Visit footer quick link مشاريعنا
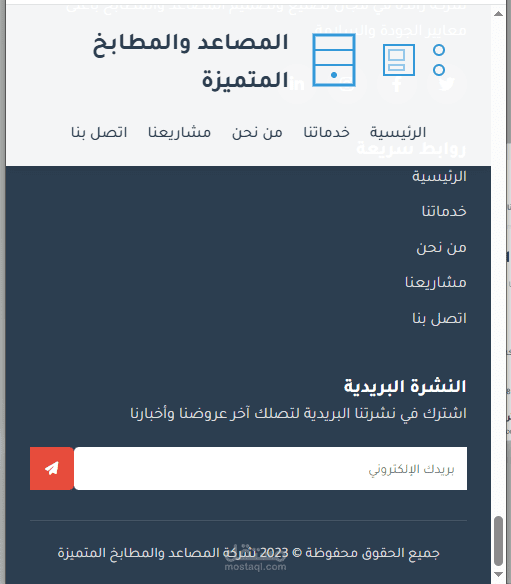This screenshot has height=584, width=511. [x=436, y=282]
